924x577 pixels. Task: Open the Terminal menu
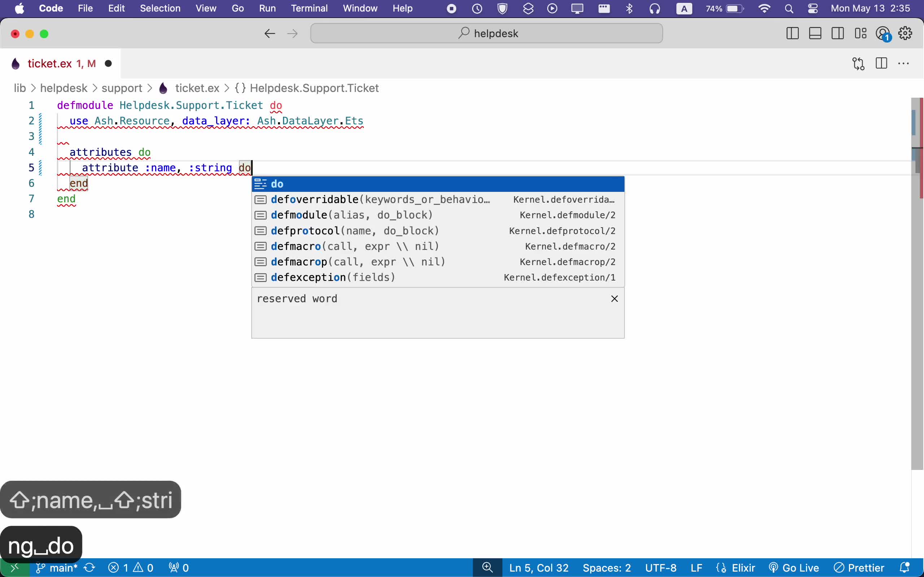tap(309, 8)
